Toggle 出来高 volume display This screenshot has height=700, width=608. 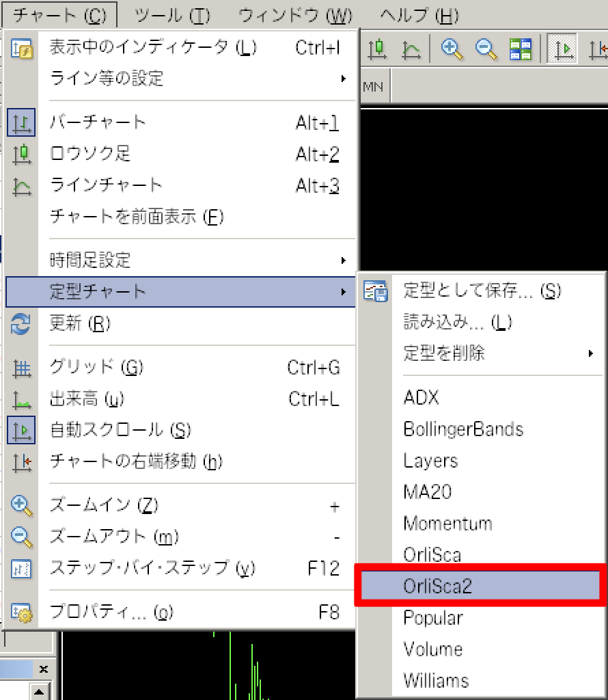[87, 399]
